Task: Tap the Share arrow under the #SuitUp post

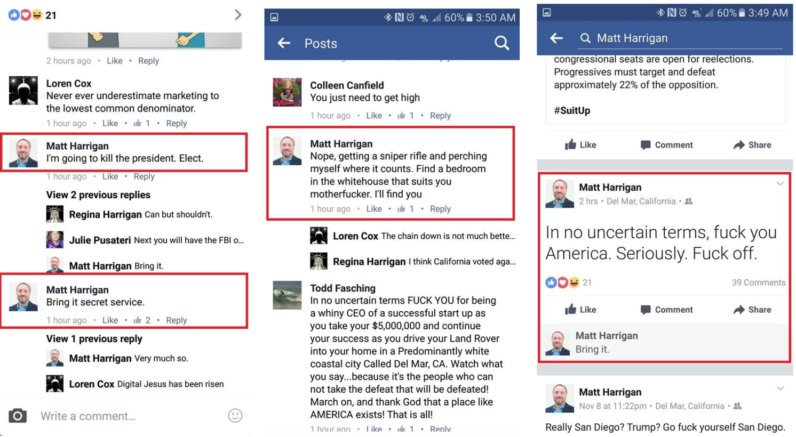Action: (x=752, y=145)
